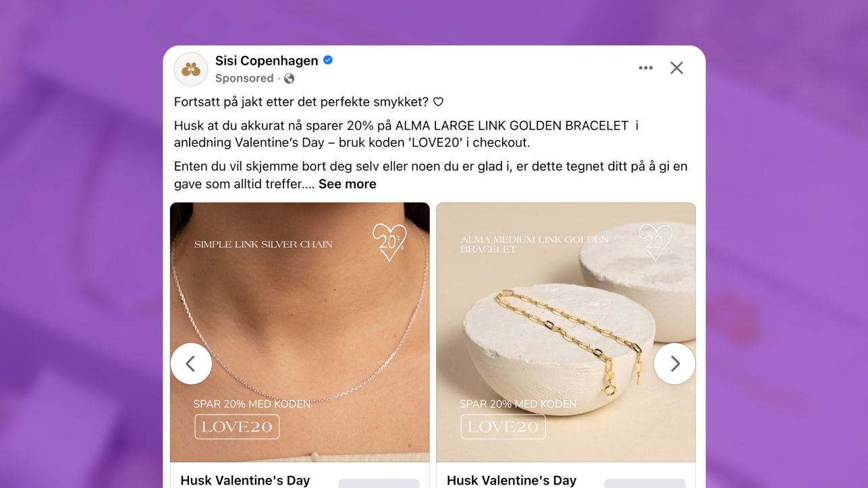Image resolution: width=868 pixels, height=488 pixels.
Task: Click the call-to-action button on first card
Action: click(x=379, y=483)
